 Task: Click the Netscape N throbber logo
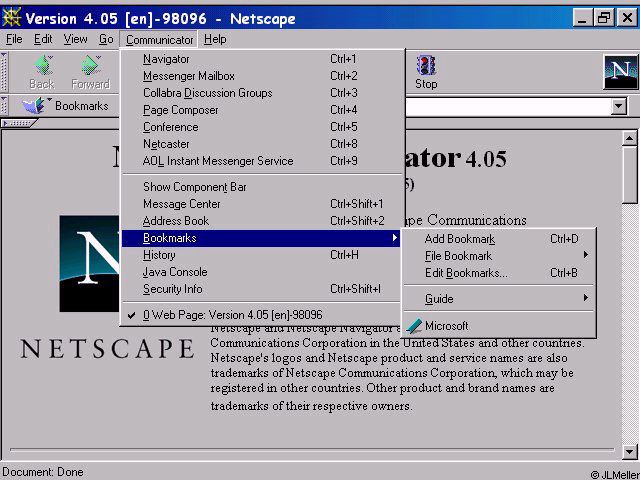click(x=620, y=72)
